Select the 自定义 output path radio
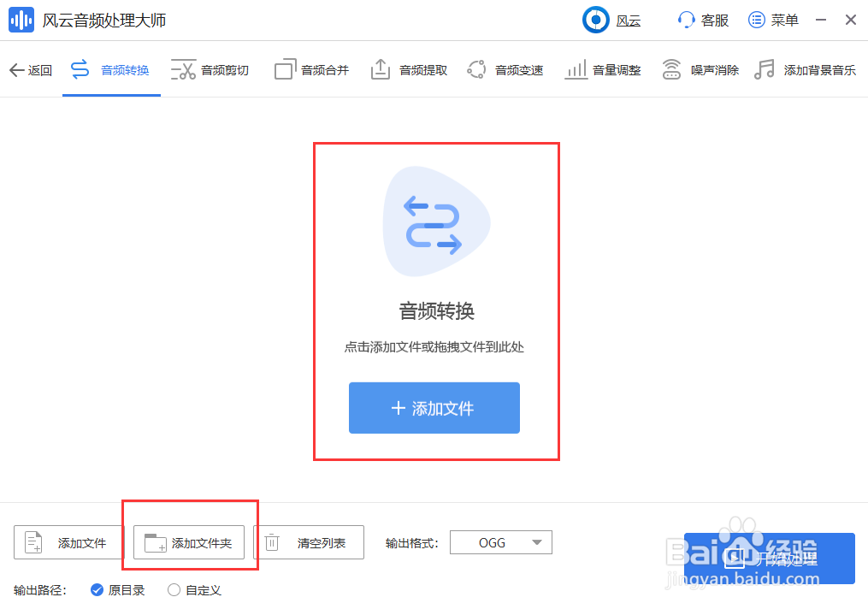The width and height of the screenshot is (868, 609). [174, 590]
